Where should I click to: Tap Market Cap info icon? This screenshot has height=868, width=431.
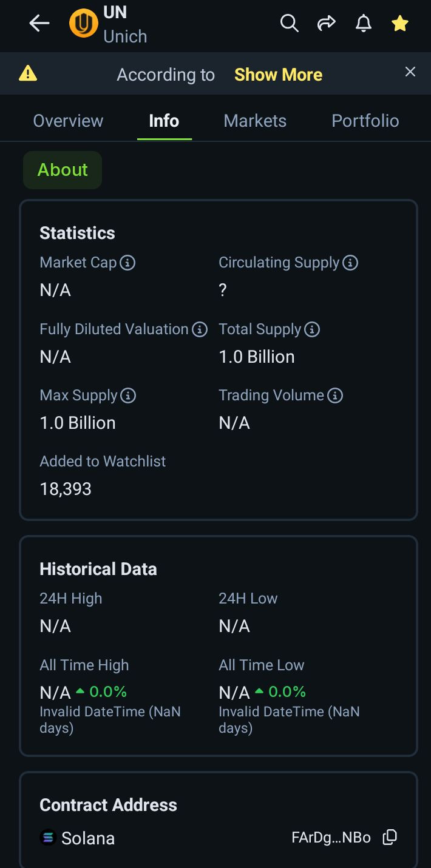point(127,263)
